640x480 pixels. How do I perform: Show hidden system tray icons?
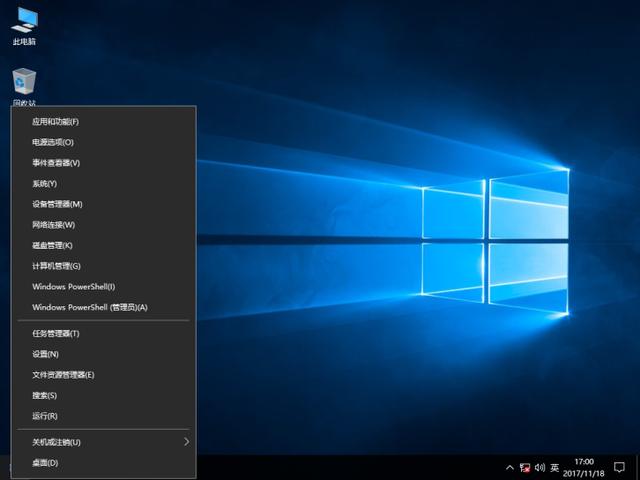510,467
